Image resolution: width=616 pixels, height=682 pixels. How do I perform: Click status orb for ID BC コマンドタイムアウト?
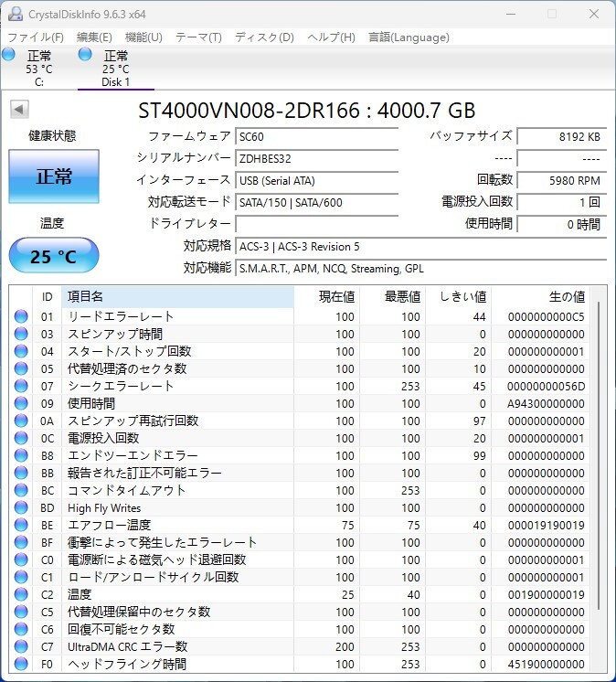click(21, 490)
